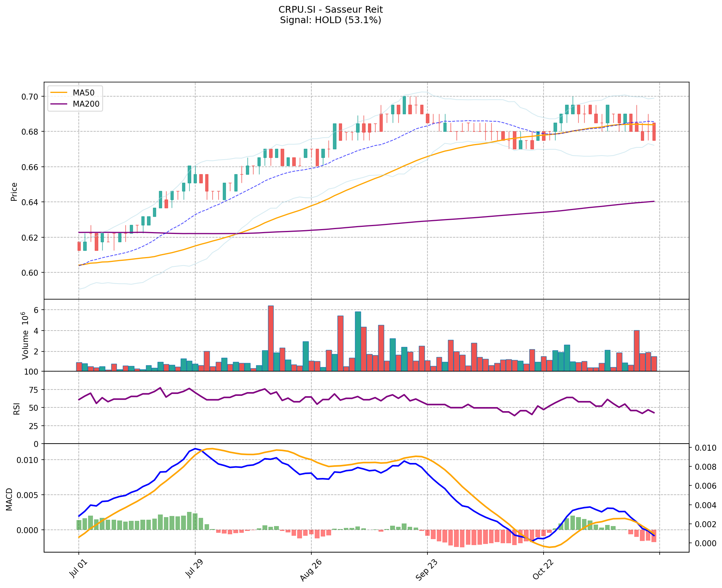Click the 75 tick on RSI axis

coord(34,390)
